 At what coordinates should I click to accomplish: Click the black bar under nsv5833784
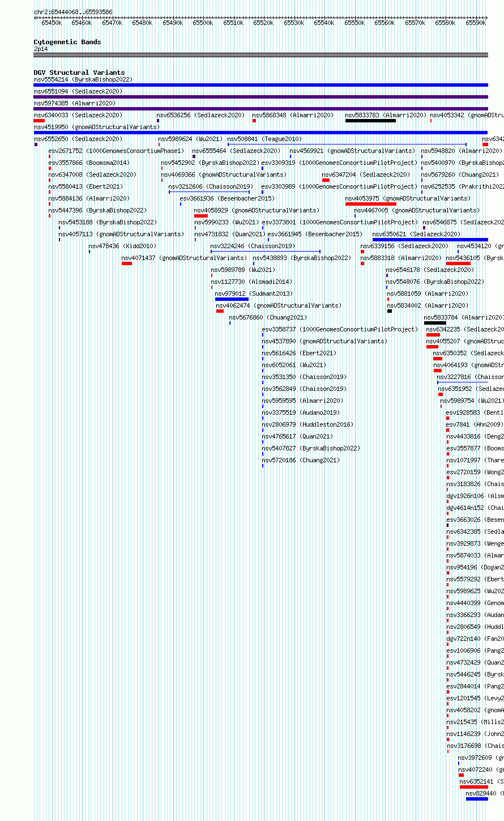pyautogui.click(x=435, y=323)
